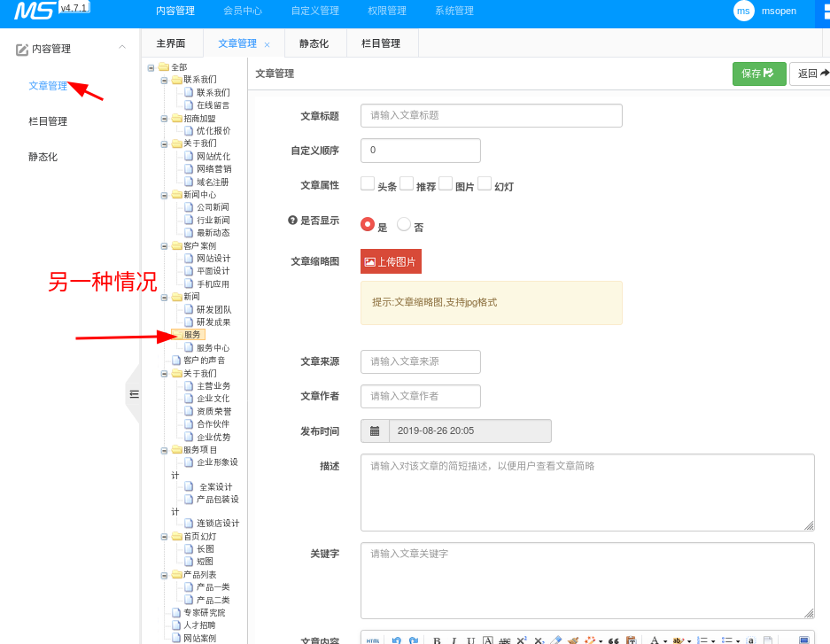
Task: Select the 否 radio for display
Action: pos(404,224)
